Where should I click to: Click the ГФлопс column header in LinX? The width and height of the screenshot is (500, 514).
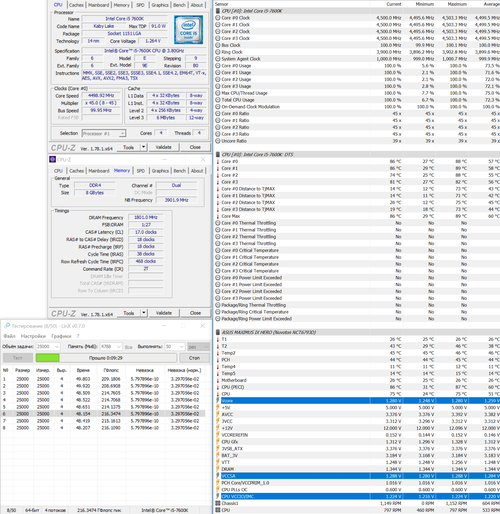click(111, 370)
